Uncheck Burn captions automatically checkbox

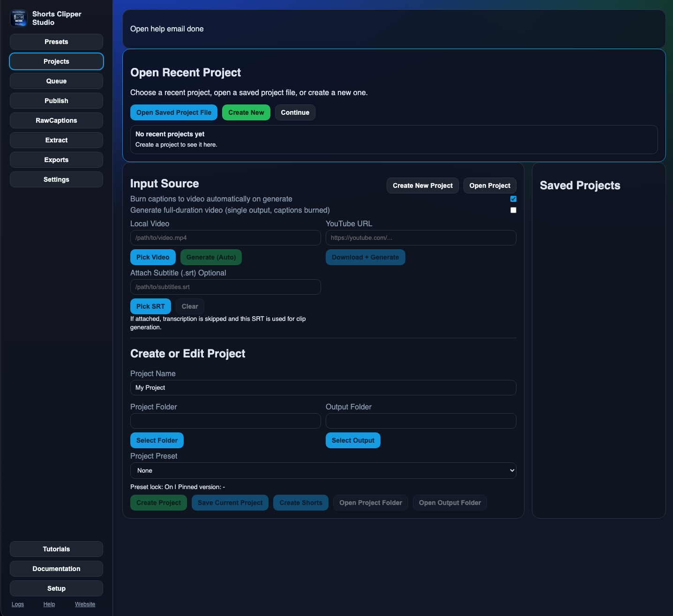click(x=513, y=199)
